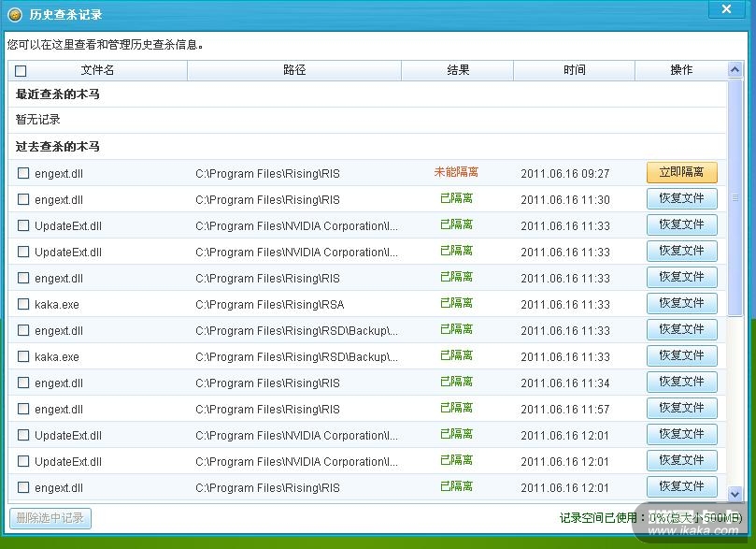Image resolution: width=756 pixels, height=549 pixels.
Task: Restore the file quarantined at 11:30
Action: pos(682,198)
